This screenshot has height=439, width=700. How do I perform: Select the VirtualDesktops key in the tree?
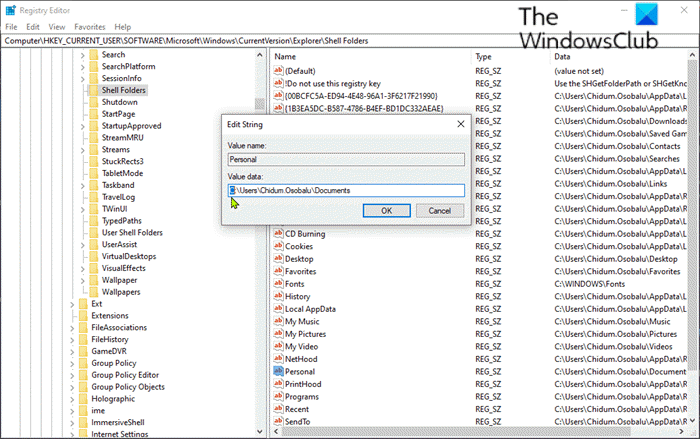(x=129, y=256)
